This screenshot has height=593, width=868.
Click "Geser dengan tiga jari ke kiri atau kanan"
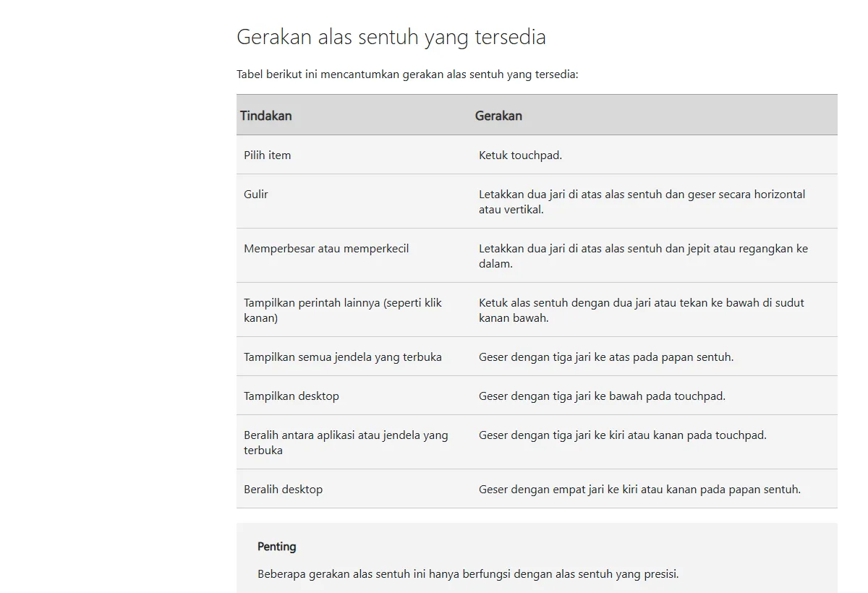pos(623,435)
